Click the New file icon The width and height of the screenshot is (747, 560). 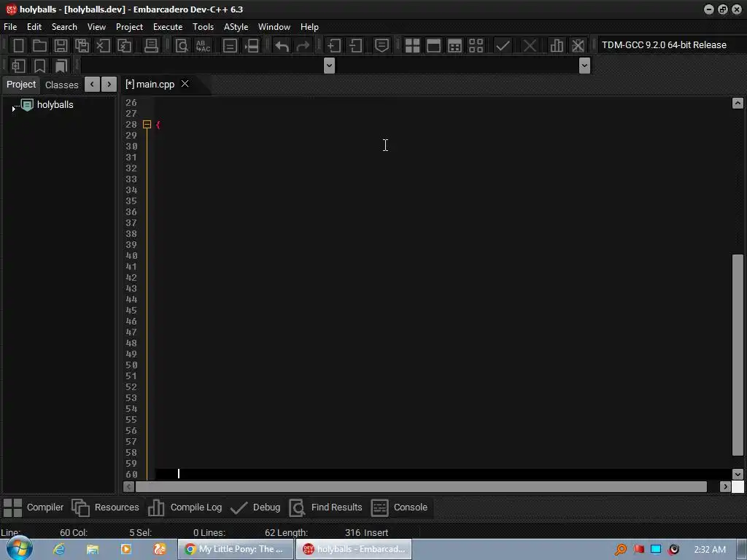18,46
